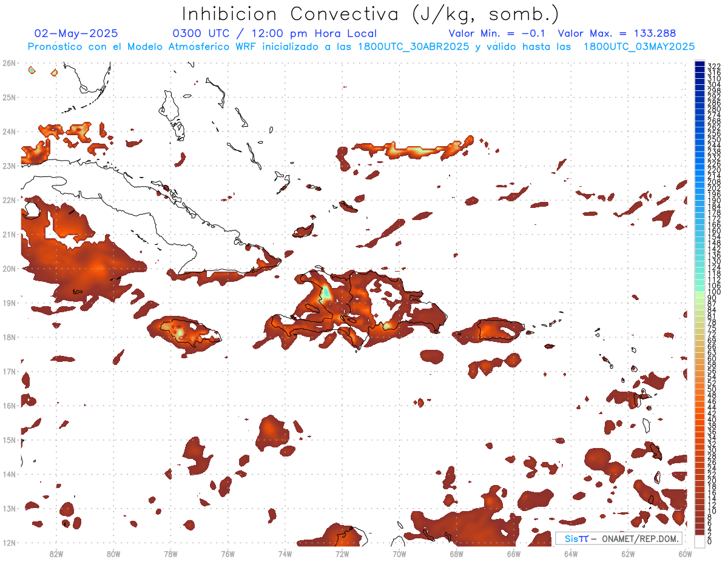728x562 pixels.
Task: Select the time "0300 UTC / 12:00 pm Hora Local"
Action: point(275,34)
